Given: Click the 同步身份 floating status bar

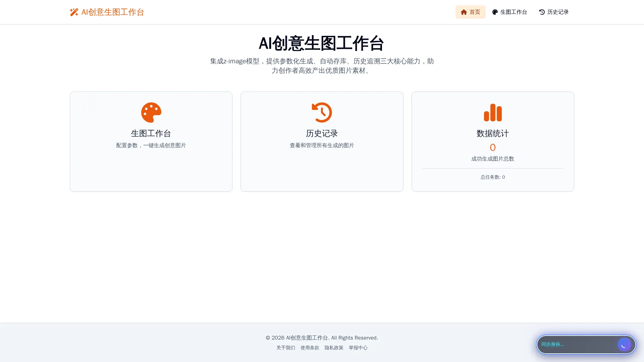Looking at the screenshot, I should point(577,345).
